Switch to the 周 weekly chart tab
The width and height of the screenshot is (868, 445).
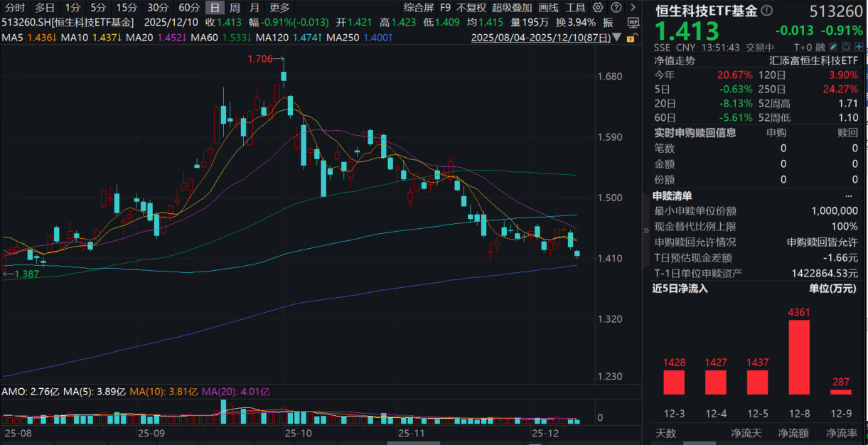click(x=234, y=8)
